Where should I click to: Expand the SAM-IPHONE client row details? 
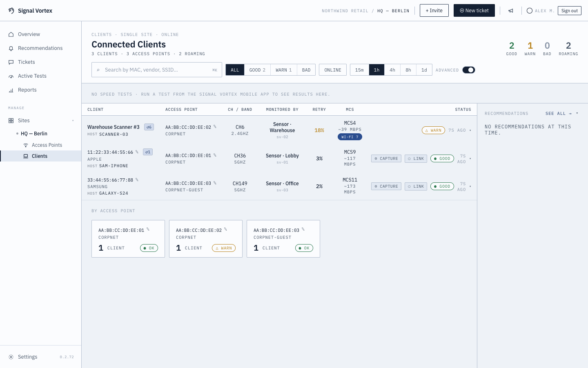click(470, 159)
